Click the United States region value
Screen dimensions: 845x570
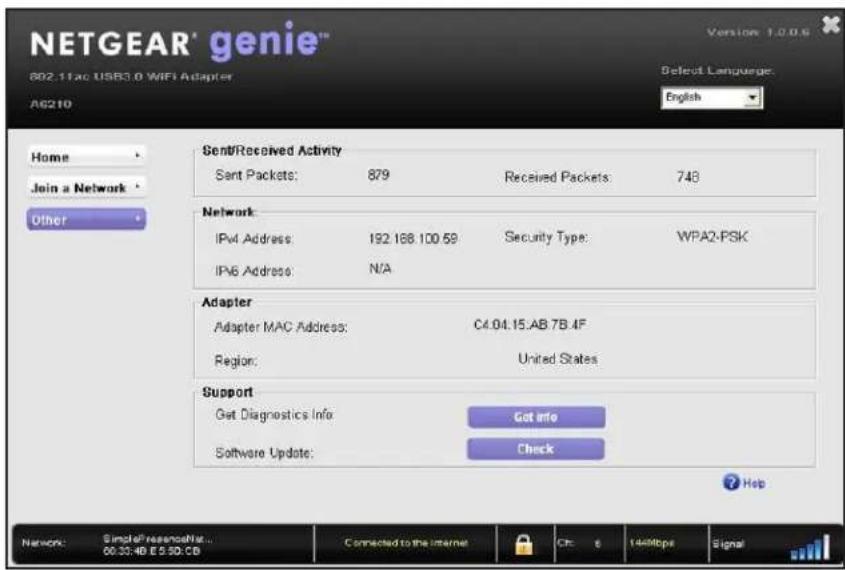[558, 359]
